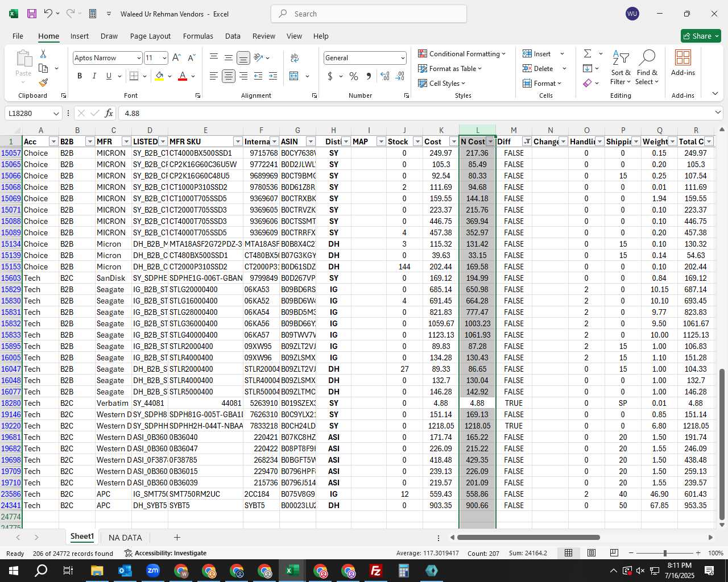The height and width of the screenshot is (582, 728).
Task: Open the N Cost column filter dropdown
Action: tap(490, 142)
